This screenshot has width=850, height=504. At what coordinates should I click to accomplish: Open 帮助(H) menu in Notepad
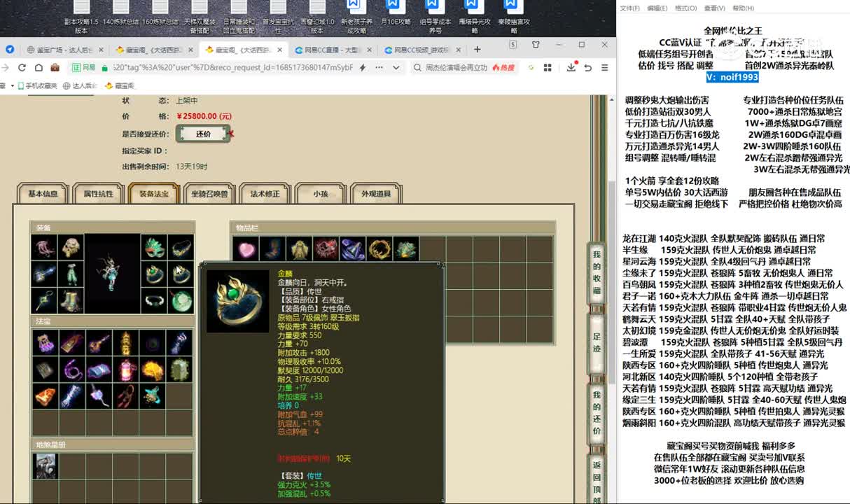(743, 8)
